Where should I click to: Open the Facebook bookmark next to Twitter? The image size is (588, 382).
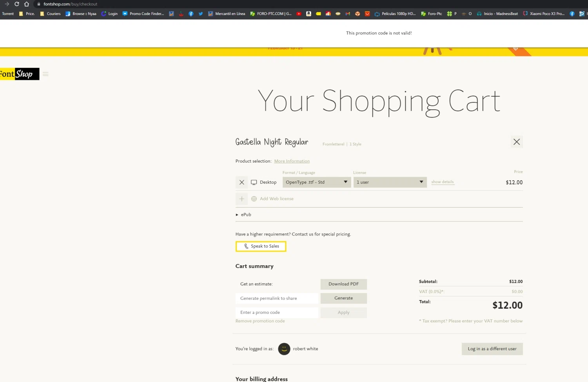click(x=191, y=14)
